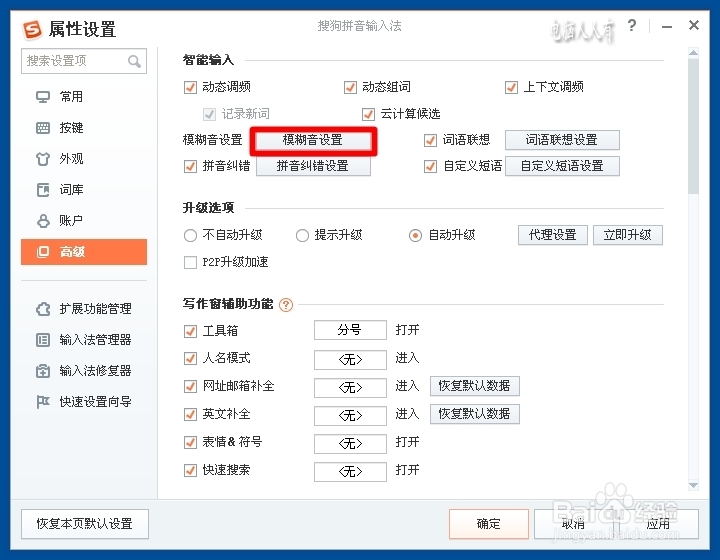Image resolution: width=720 pixels, height=560 pixels.
Task: Start 快速设置向导
Action: point(84,402)
